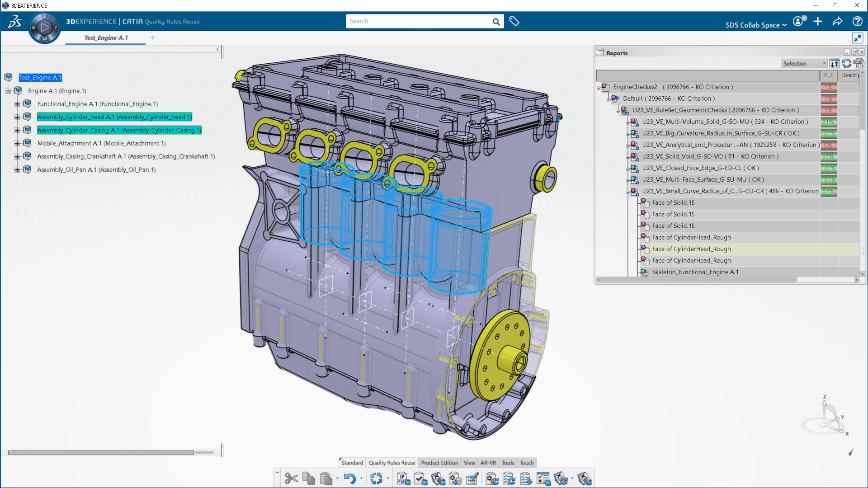Select the Product Edition tab
The height and width of the screenshot is (488, 868).
click(439, 462)
